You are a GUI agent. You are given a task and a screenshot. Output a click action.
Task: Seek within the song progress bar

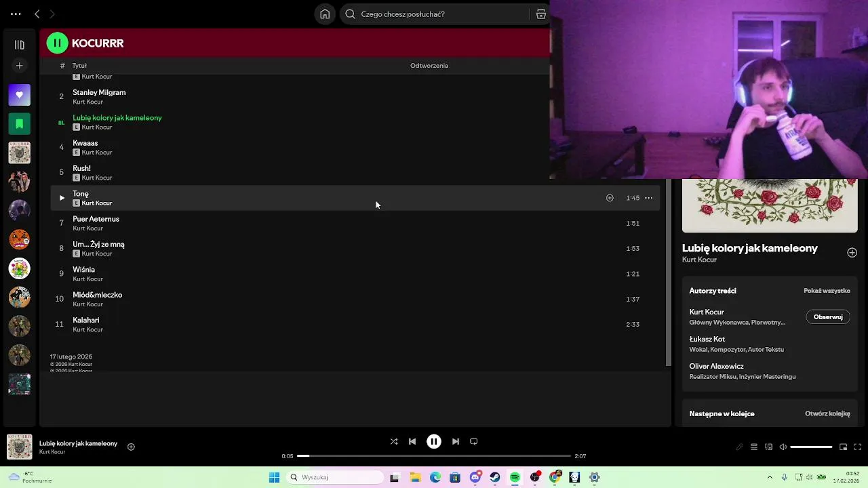(x=434, y=456)
